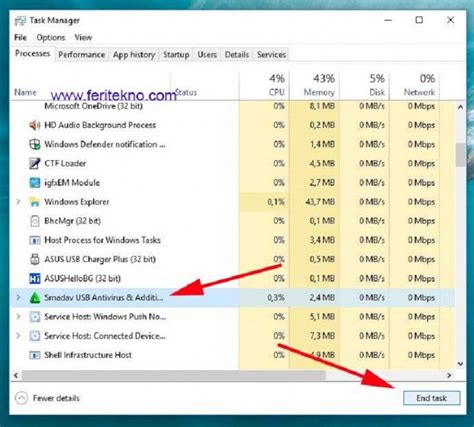The width and height of the screenshot is (474, 427).
Task: Click the horizontal scrollbar left arrow
Action: pyautogui.click(x=16, y=375)
